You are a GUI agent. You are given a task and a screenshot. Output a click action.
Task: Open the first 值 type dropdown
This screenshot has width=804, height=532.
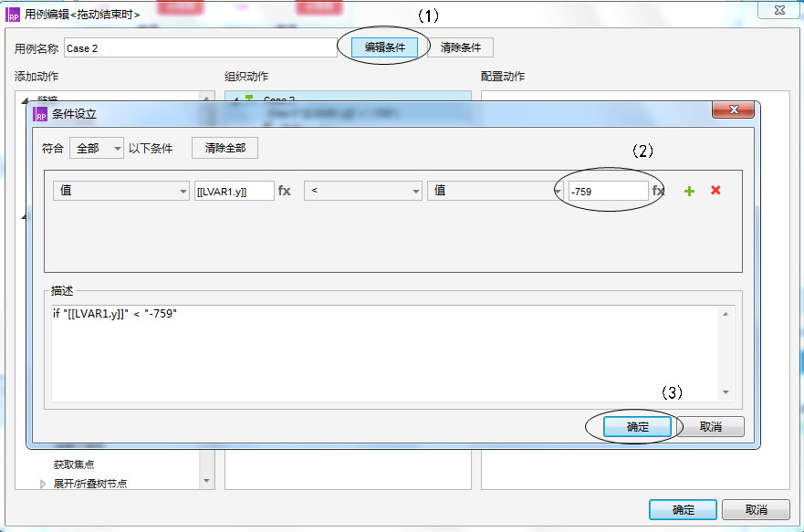121,191
